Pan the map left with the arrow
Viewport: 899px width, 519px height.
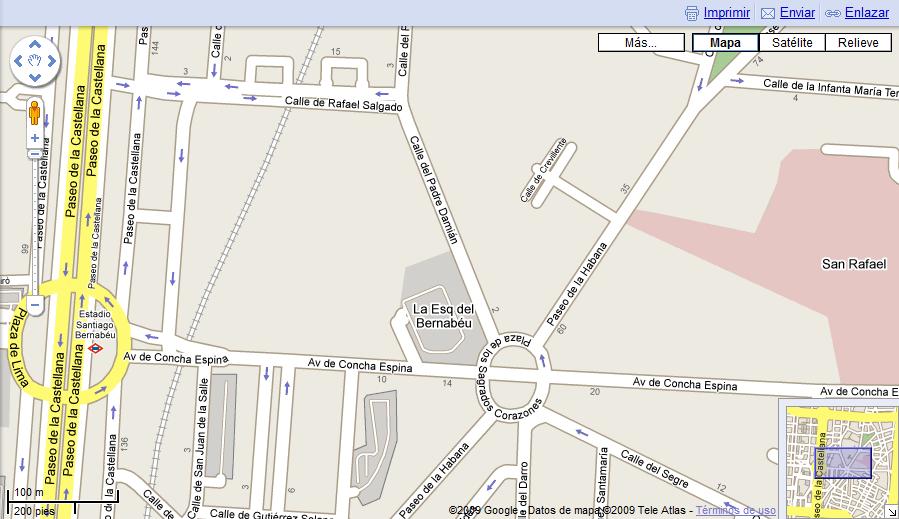(18, 61)
